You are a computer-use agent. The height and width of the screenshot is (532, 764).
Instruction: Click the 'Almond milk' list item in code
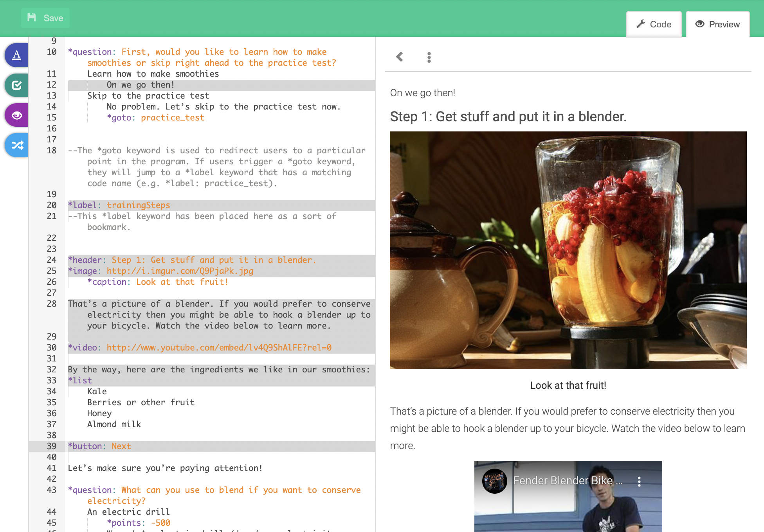click(114, 424)
